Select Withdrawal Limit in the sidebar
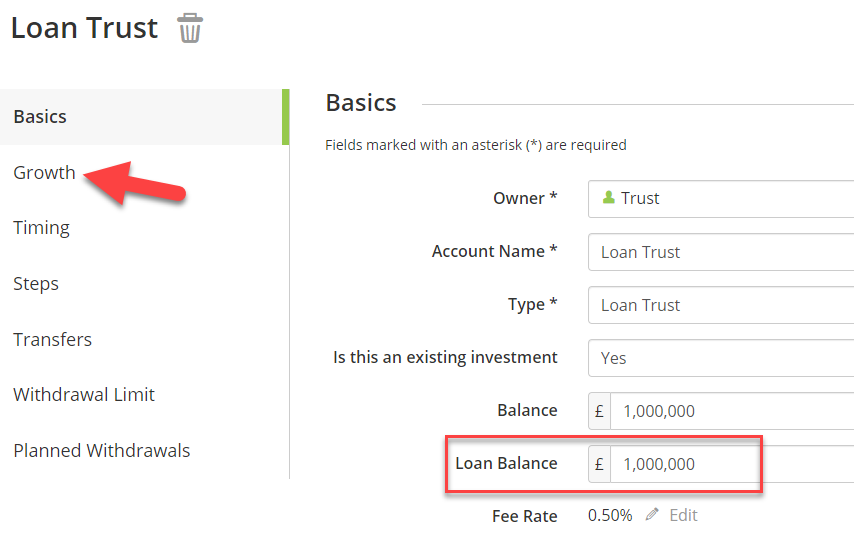 click(x=84, y=394)
